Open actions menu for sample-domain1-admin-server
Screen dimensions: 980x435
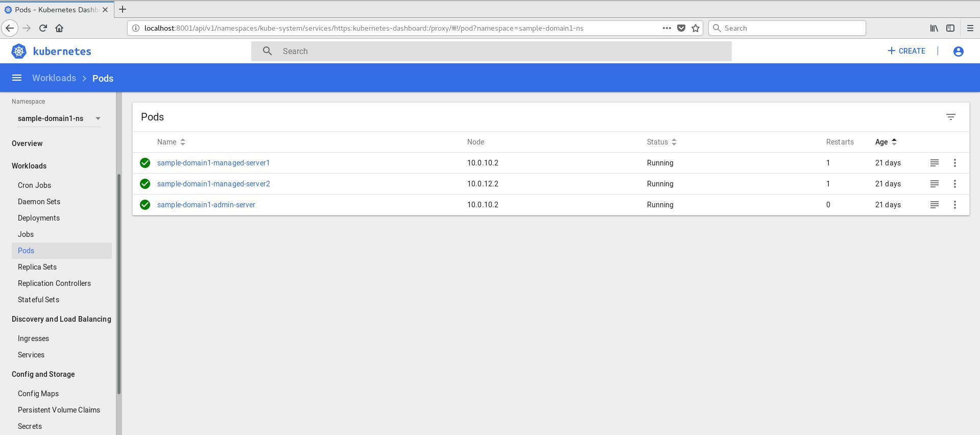(954, 205)
